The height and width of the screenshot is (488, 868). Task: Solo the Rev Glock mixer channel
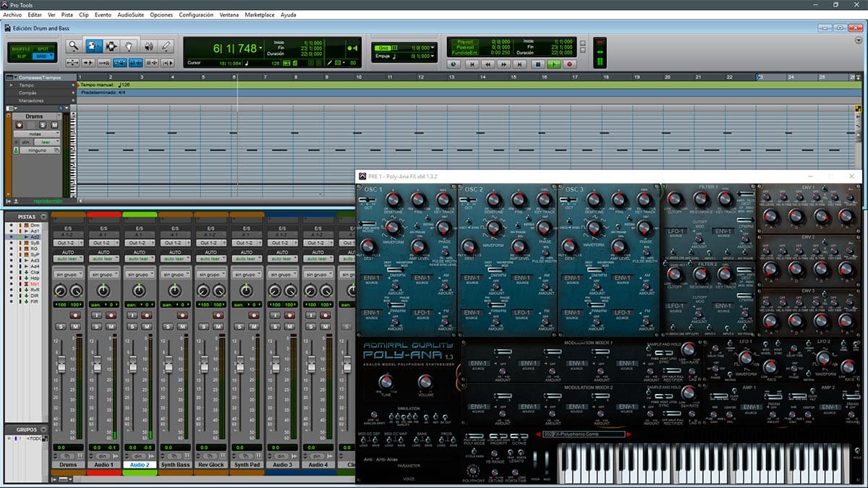[204, 326]
